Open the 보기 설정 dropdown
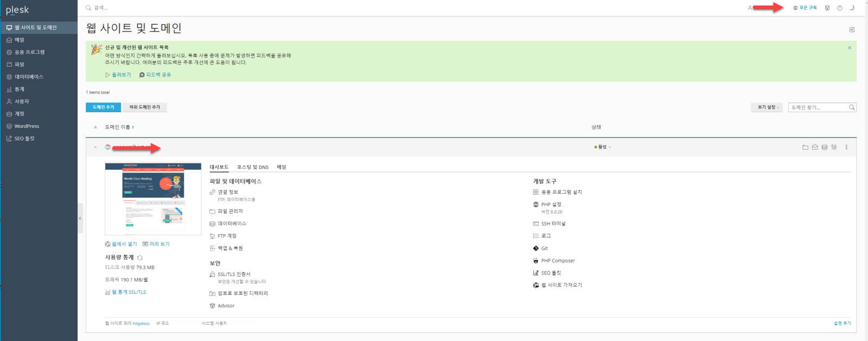The width and height of the screenshot is (868, 341). pos(768,107)
